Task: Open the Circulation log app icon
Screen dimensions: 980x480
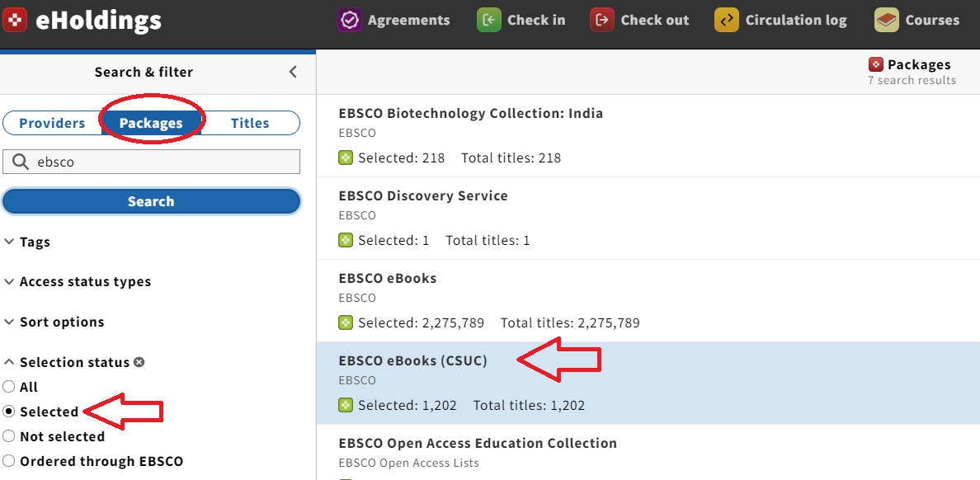Action: tap(726, 20)
